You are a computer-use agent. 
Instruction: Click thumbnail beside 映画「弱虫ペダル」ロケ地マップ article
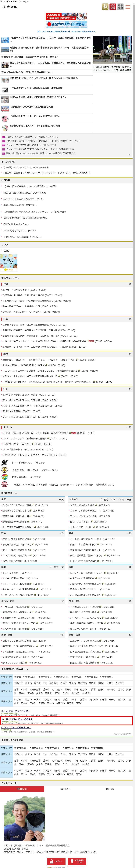click(5, 80)
